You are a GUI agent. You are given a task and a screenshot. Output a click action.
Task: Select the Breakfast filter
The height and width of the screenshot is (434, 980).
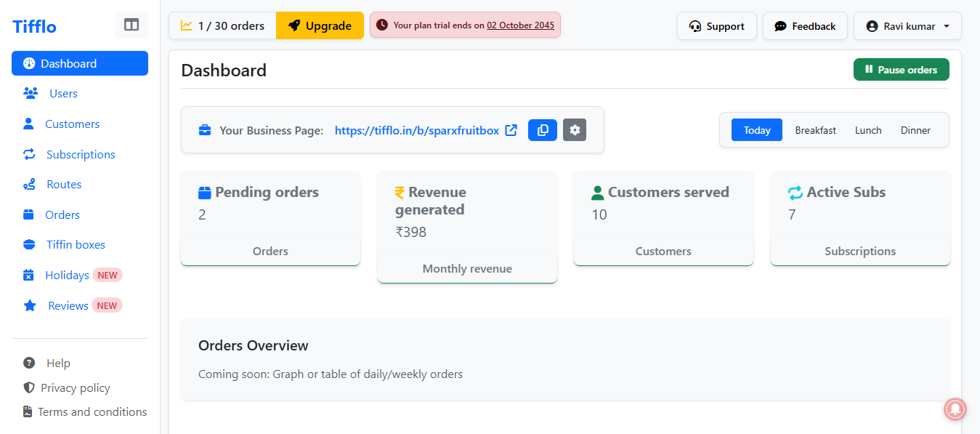click(815, 130)
